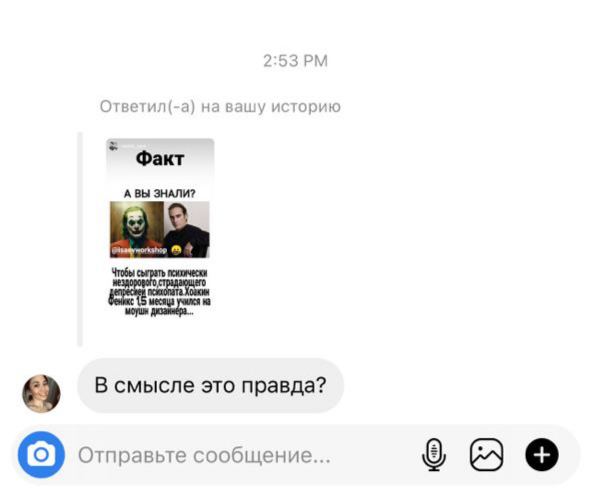
Task: Tap the Joker photo inside the story preview
Action: pos(137,229)
